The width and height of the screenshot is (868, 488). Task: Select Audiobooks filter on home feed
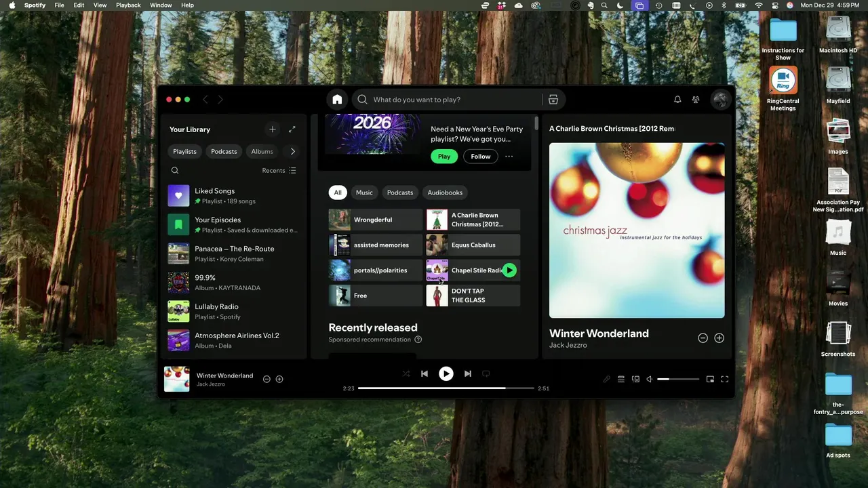[445, 192]
